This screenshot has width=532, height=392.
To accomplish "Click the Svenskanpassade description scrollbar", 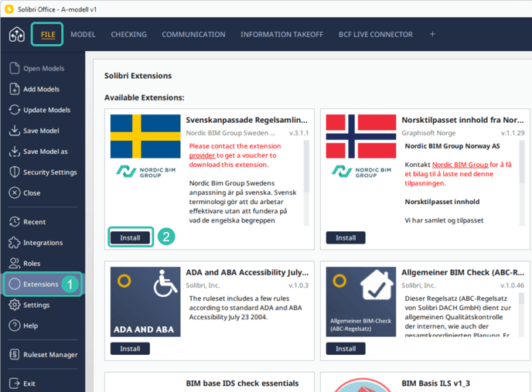I will point(306,166).
